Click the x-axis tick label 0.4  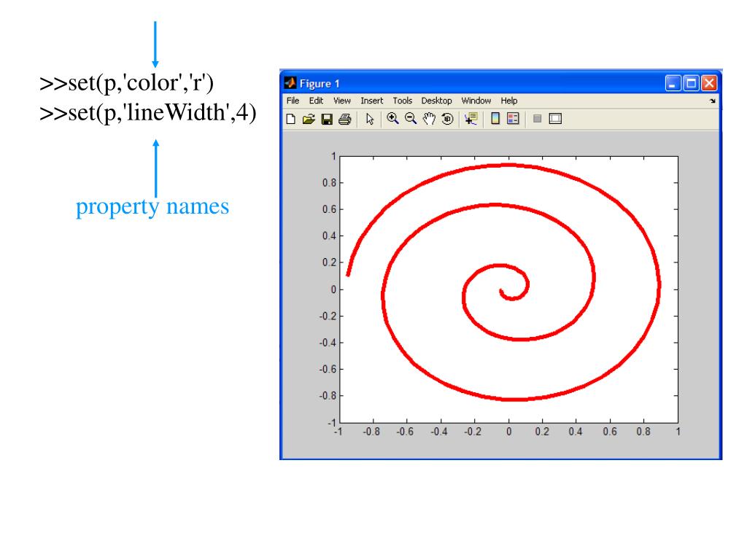click(x=576, y=432)
